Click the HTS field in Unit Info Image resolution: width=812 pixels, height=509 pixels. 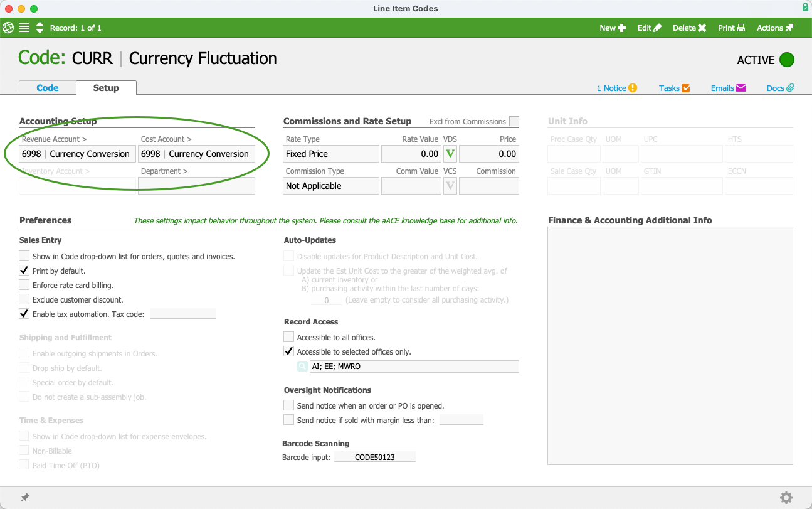[759, 154]
